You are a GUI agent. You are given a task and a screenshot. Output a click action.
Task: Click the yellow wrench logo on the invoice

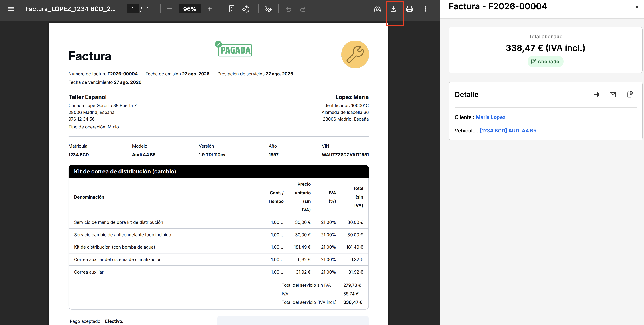[x=355, y=54]
